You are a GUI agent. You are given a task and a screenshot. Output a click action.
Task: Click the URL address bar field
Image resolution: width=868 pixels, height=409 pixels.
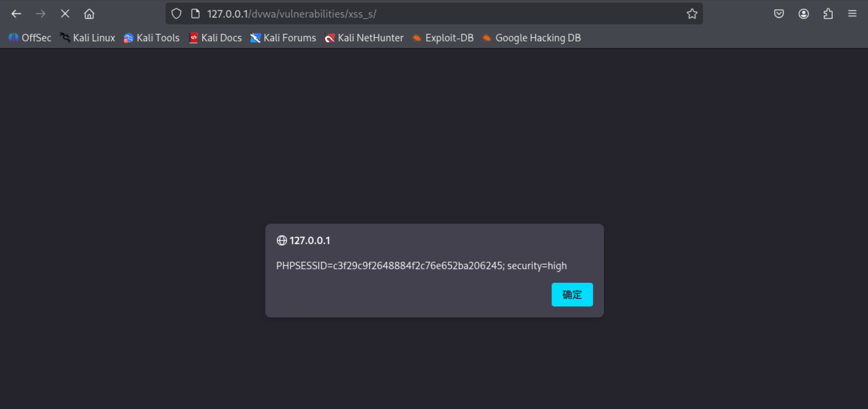438,14
